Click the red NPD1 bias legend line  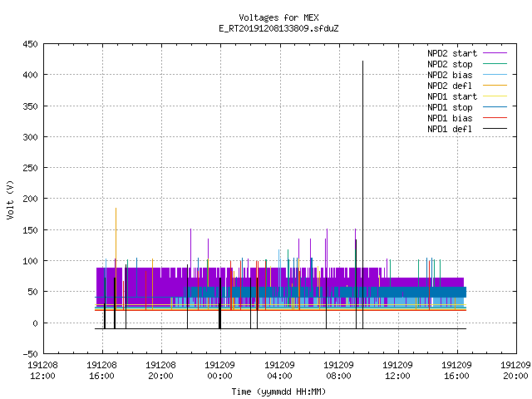coord(495,118)
